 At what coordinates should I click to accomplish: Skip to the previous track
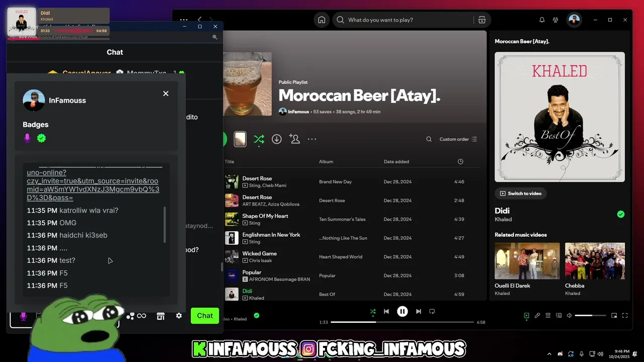386,311
